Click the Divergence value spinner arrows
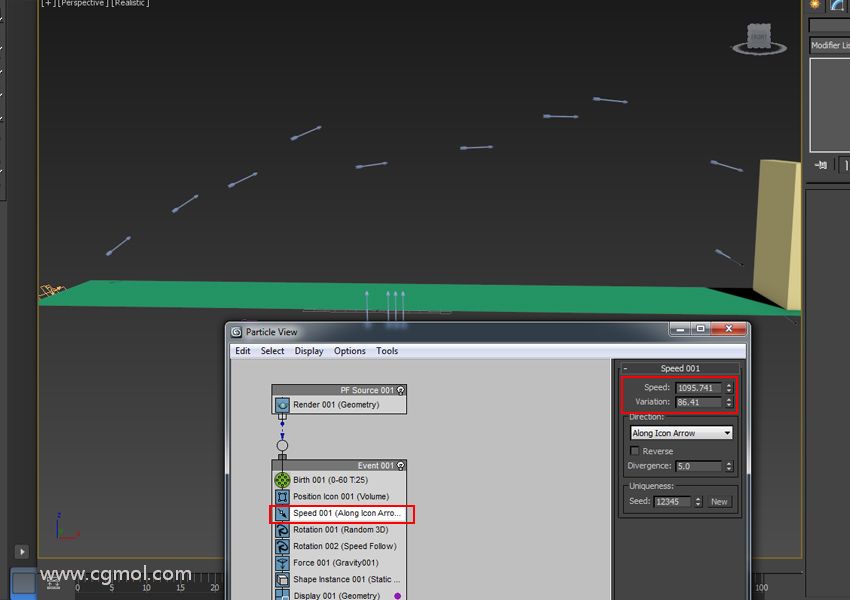Screen dimensions: 850x600 (729, 466)
